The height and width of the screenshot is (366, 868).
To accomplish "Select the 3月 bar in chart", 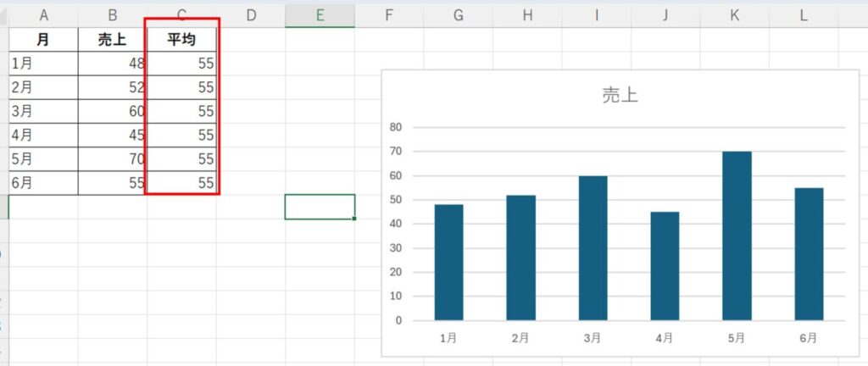I will click(x=593, y=248).
